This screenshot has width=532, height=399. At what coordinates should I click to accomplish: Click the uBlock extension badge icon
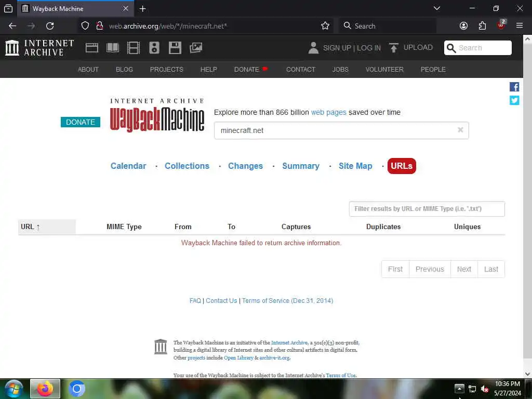[501, 25]
